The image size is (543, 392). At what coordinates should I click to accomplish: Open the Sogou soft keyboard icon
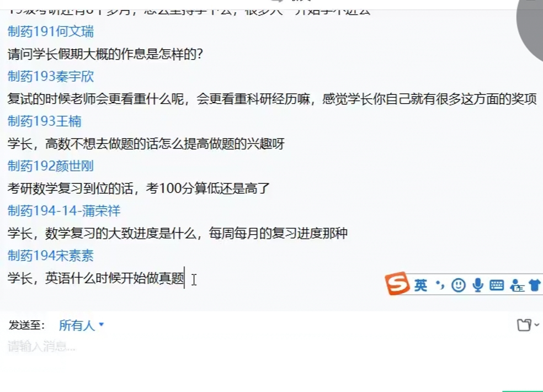pos(497,285)
